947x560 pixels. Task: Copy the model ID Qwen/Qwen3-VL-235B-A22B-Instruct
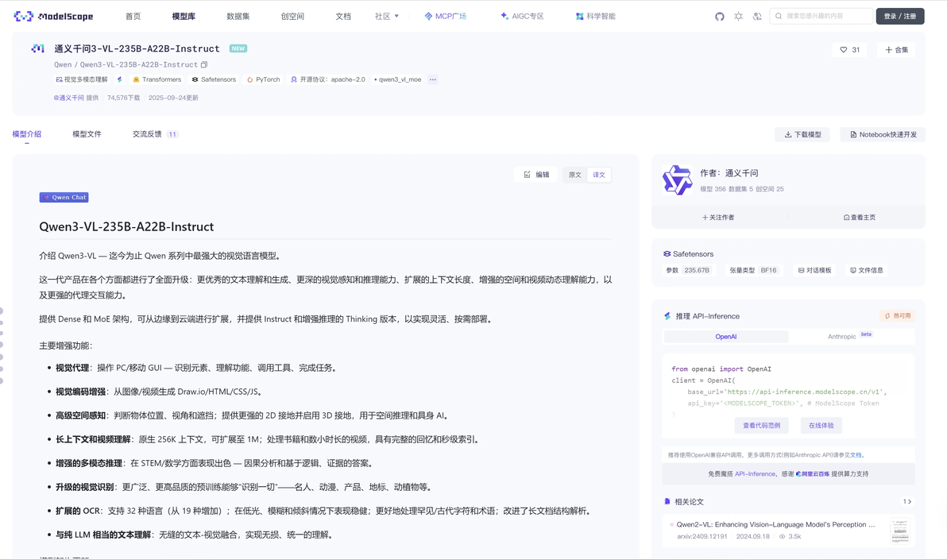pos(204,64)
